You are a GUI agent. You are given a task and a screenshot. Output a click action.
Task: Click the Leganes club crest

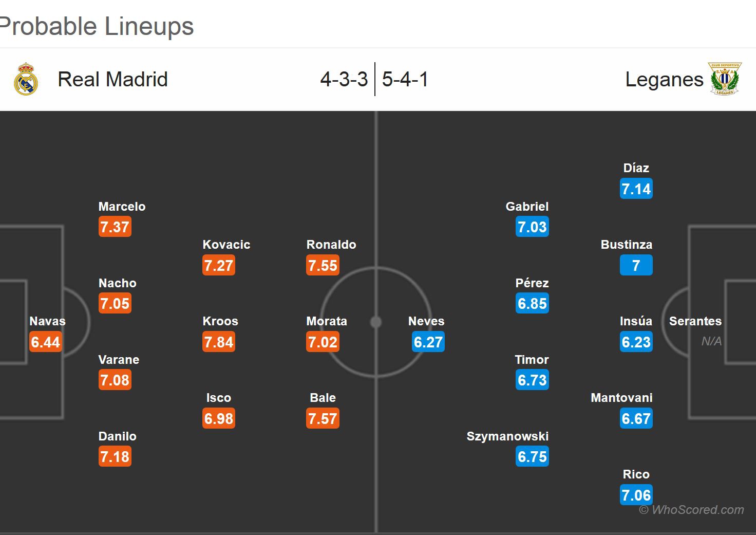tap(725, 79)
